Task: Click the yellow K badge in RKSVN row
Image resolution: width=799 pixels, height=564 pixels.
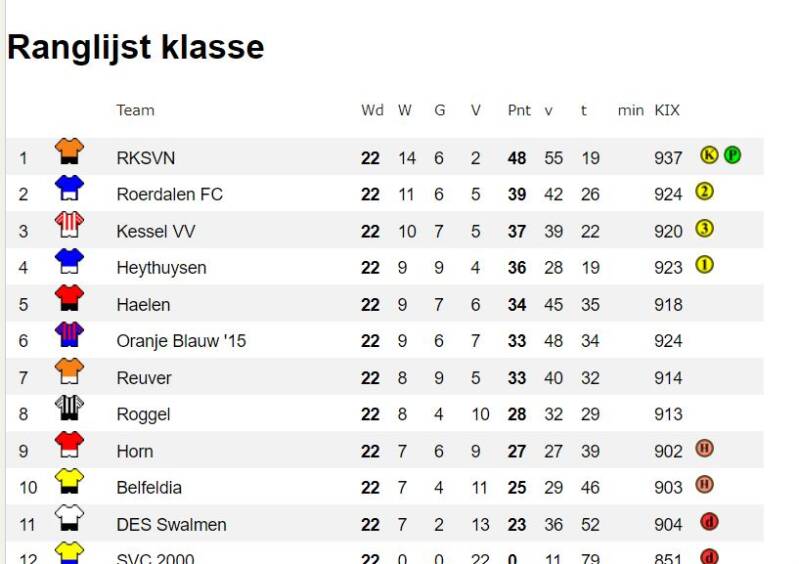Action: 709,155
